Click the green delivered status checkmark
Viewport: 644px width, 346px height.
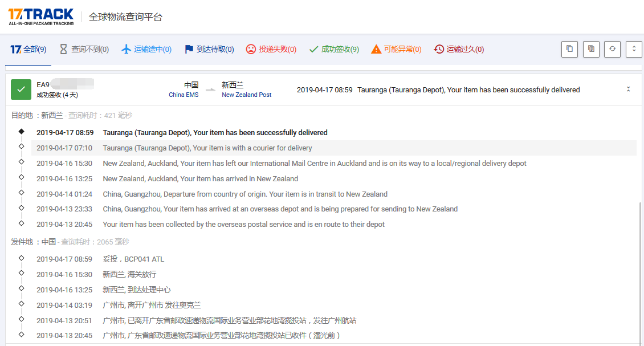coord(21,89)
